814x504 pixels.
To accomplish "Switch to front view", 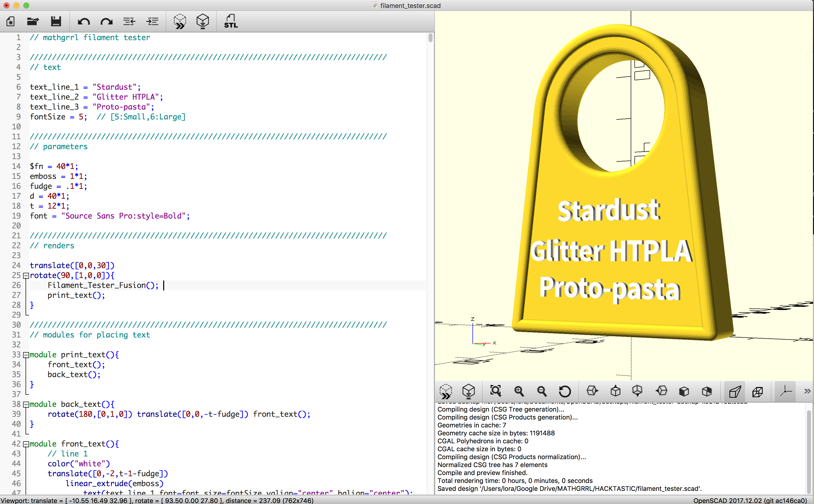I will pyautogui.click(x=684, y=391).
